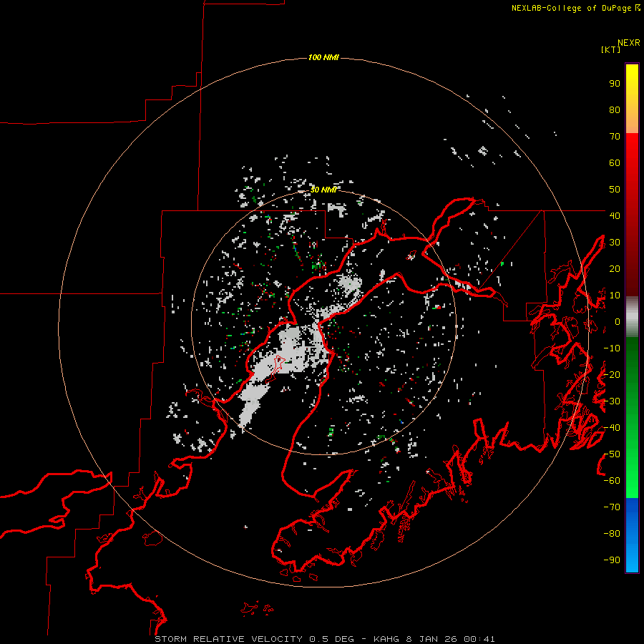Screen dimensions: 644x644
Task: Click the 00:41 timestamp in the caption
Action: click(x=479, y=639)
